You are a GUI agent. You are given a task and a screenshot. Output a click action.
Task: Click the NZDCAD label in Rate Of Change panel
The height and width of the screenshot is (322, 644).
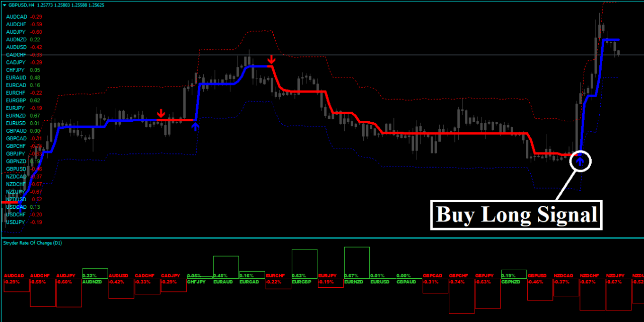563,276
